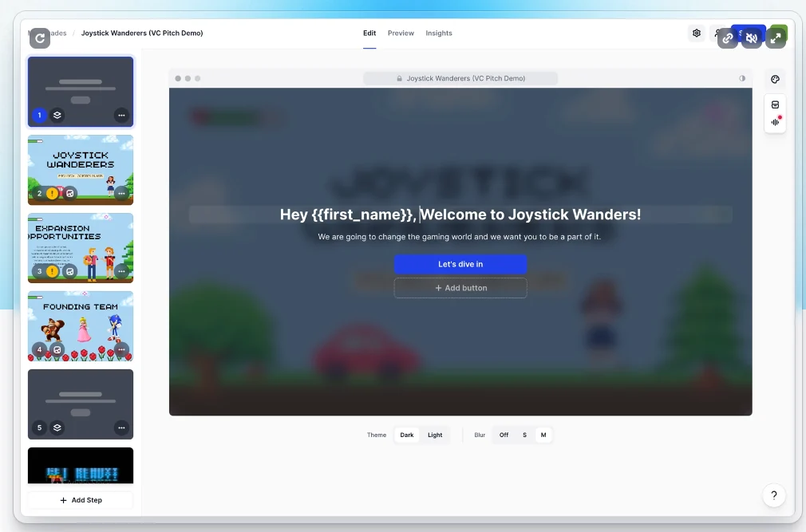Open more options on step 1 thumbnail

(x=121, y=115)
